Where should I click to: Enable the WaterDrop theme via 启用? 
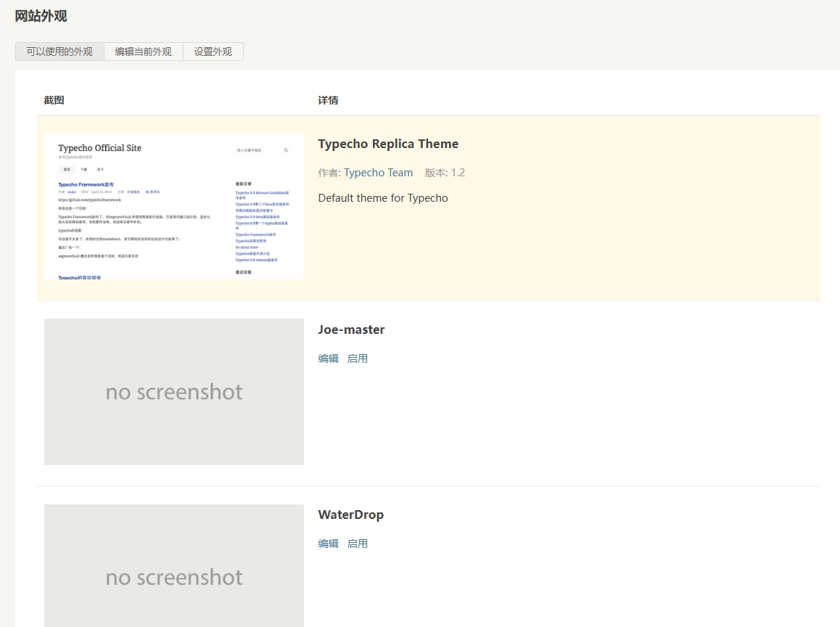358,544
